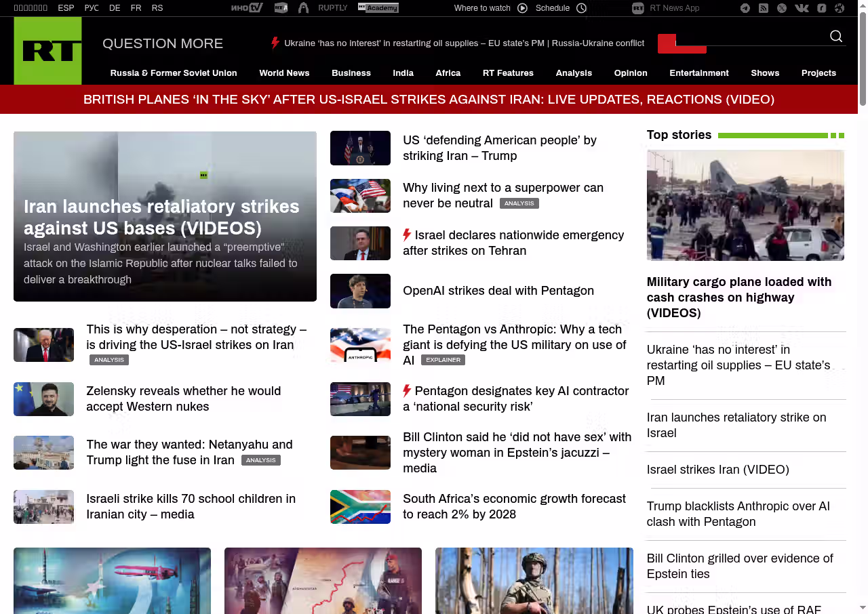Open RT's Telegram channel icon
This screenshot has width=868, height=614.
tap(745, 8)
